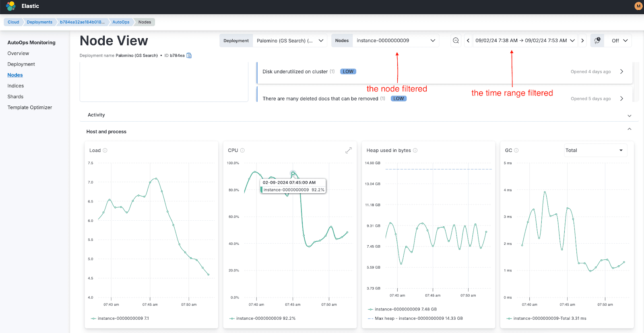Toggle instance-0000000009 series in Load legend
This screenshot has width=644, height=333.
point(120,319)
